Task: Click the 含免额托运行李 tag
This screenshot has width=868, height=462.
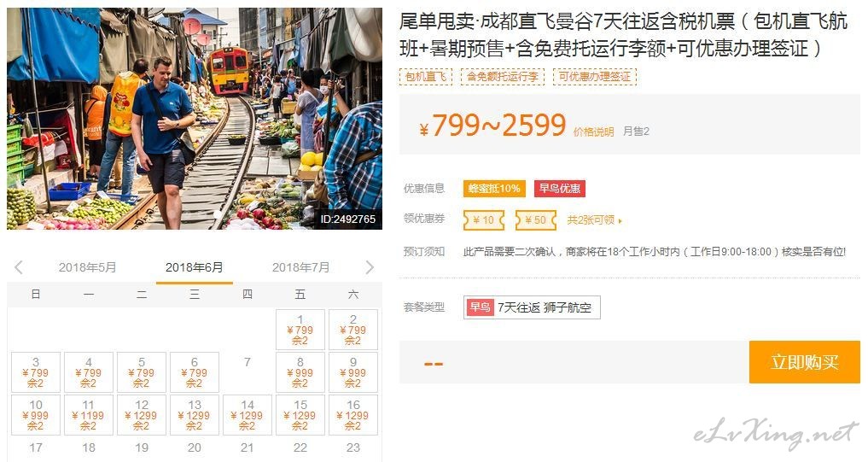Action: pyautogui.click(x=503, y=77)
